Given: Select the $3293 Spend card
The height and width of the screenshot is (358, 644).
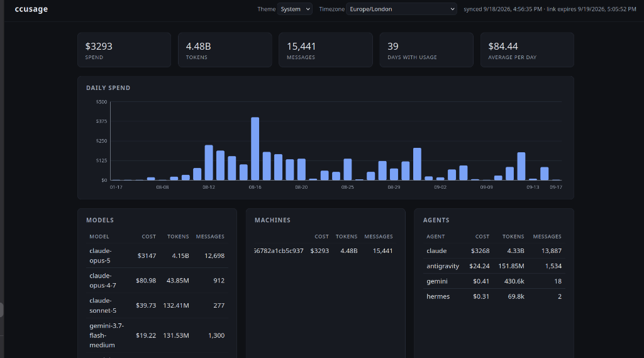Looking at the screenshot, I should pos(124,50).
